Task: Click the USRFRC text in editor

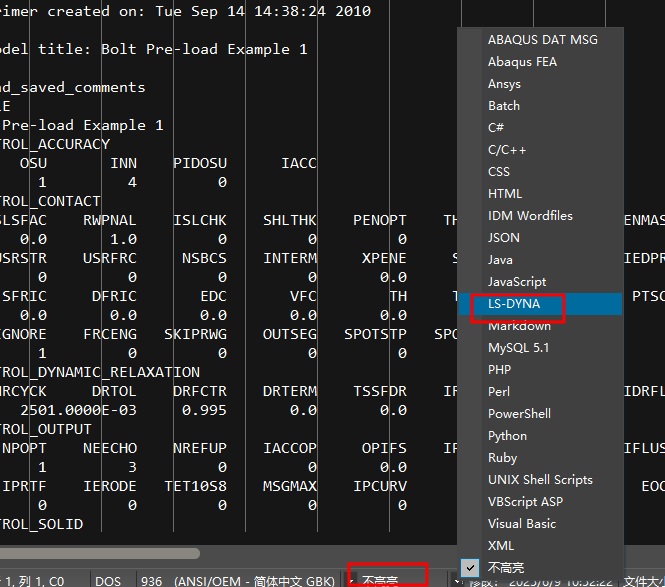Action: (x=110, y=258)
